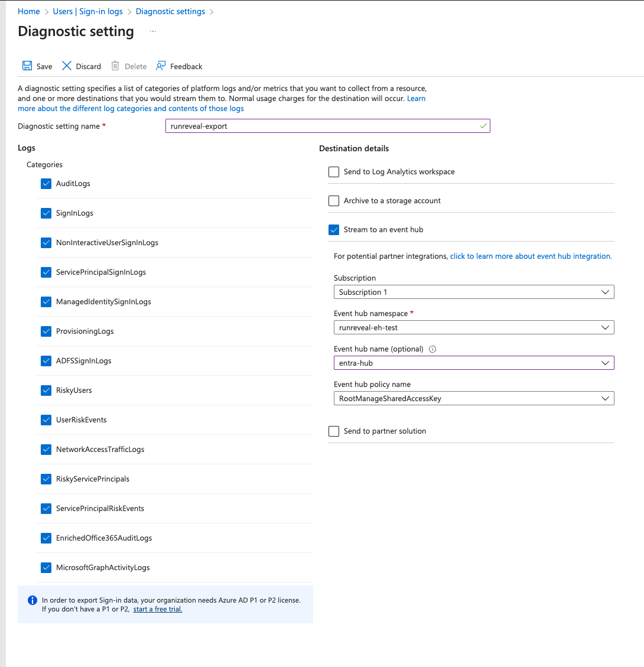Enable Send to Log Analytics workspace

point(334,172)
